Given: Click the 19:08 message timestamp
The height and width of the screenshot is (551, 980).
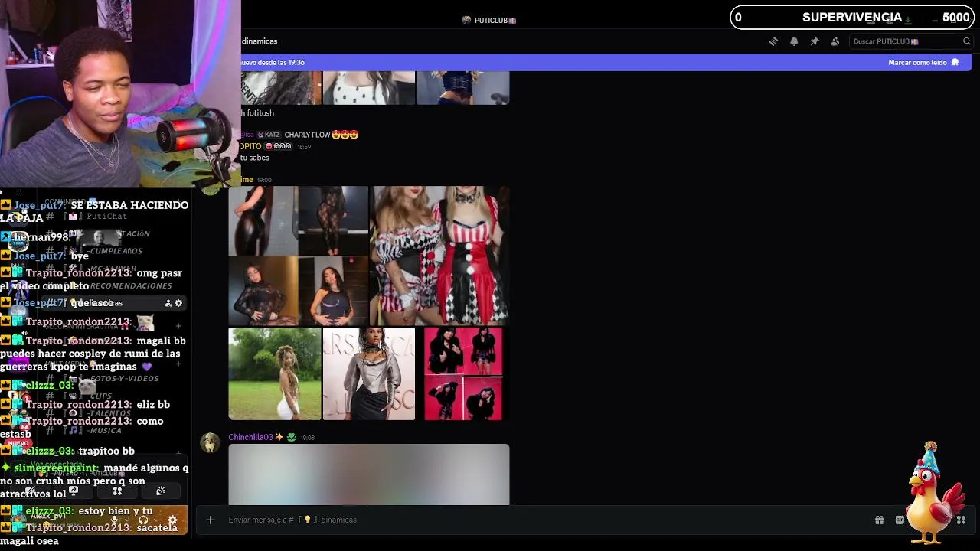Looking at the screenshot, I should pos(307,438).
